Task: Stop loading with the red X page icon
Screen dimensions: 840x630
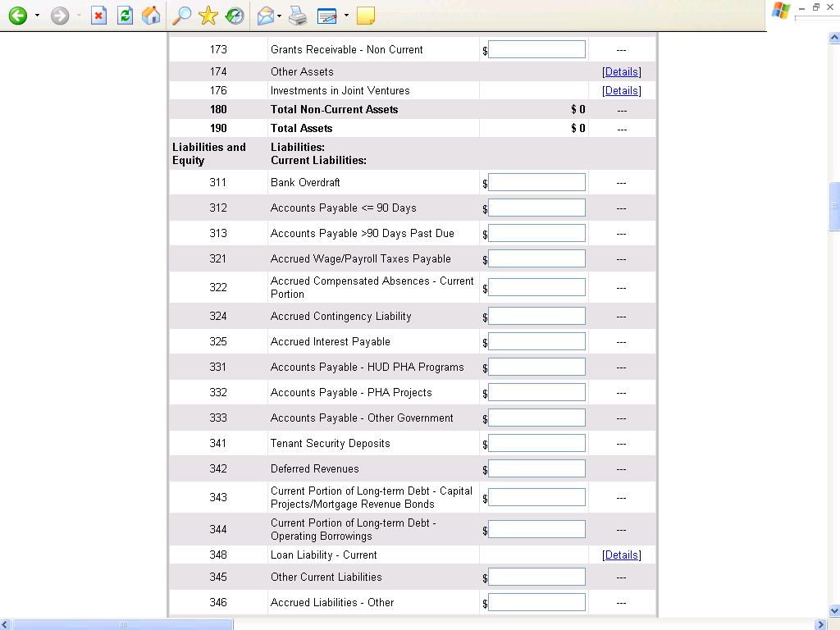Action: coord(98,16)
